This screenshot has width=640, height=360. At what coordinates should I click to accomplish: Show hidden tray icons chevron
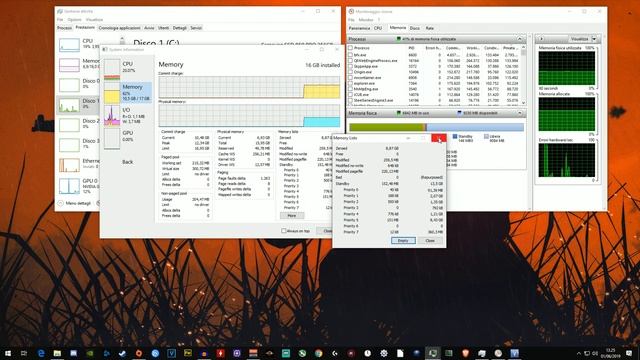pos(578,353)
